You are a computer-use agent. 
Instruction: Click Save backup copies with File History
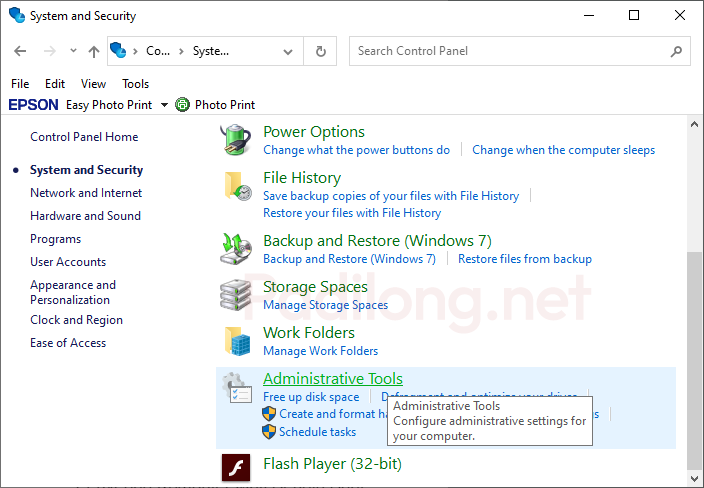click(x=391, y=196)
